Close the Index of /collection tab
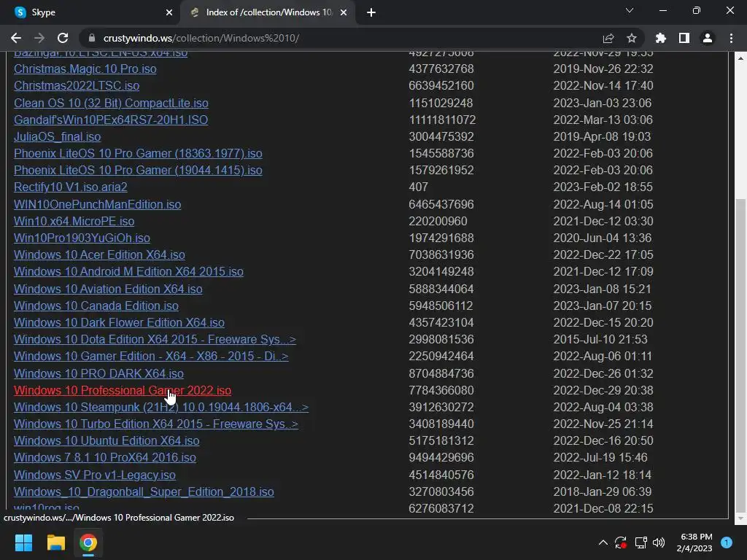The height and width of the screenshot is (560, 747). click(344, 12)
